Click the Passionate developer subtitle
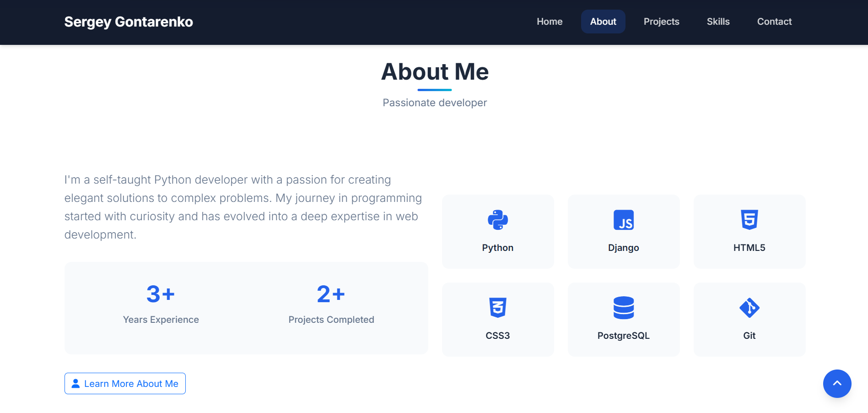868x413 pixels. coord(435,103)
